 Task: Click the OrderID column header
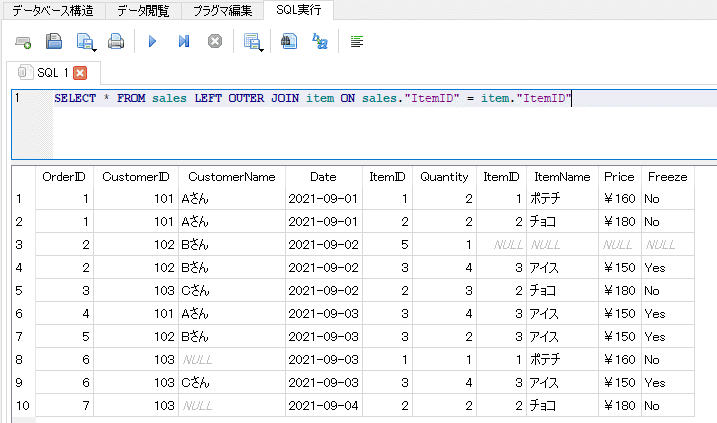point(64,177)
